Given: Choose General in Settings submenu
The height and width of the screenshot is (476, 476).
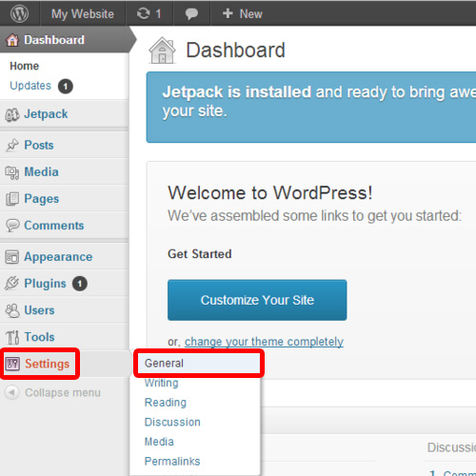Looking at the screenshot, I should click(x=164, y=364).
